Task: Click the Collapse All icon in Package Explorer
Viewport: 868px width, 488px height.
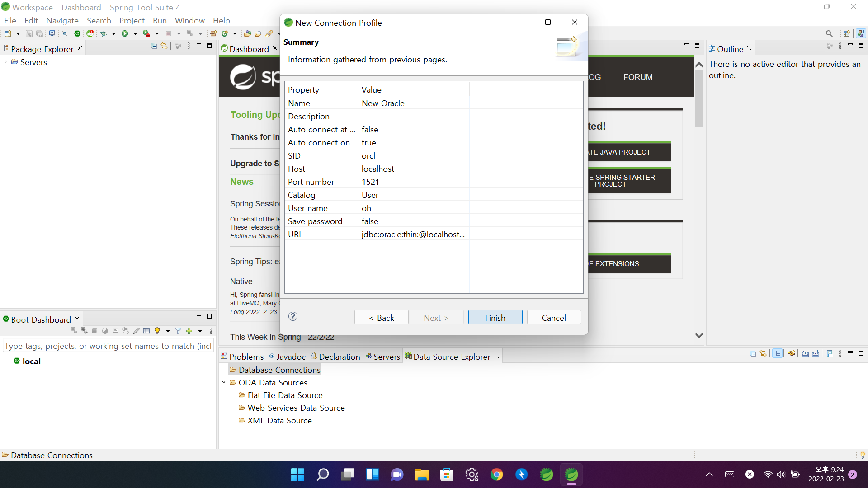Action: (x=154, y=46)
